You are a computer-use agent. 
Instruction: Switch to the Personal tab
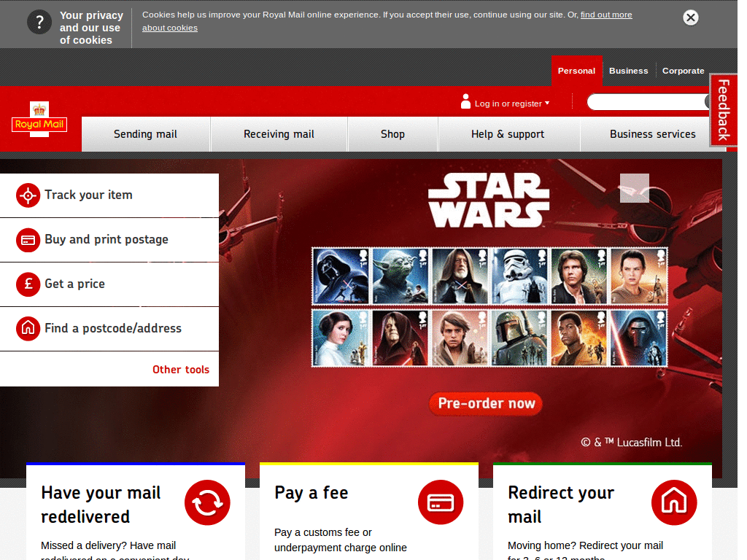576,71
